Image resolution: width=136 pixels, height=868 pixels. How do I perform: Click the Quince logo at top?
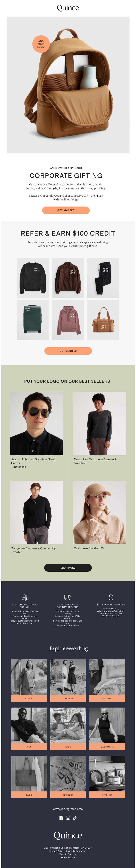pyautogui.click(x=68, y=8)
